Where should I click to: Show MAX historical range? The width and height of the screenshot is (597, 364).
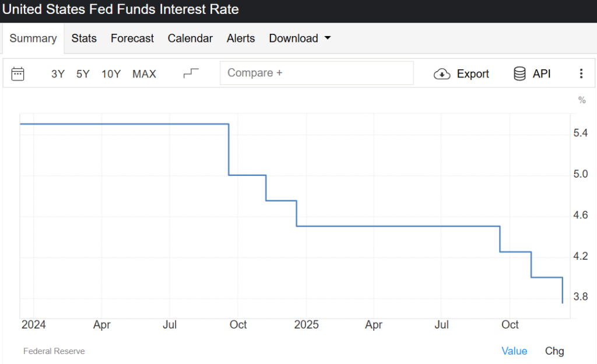tap(144, 74)
